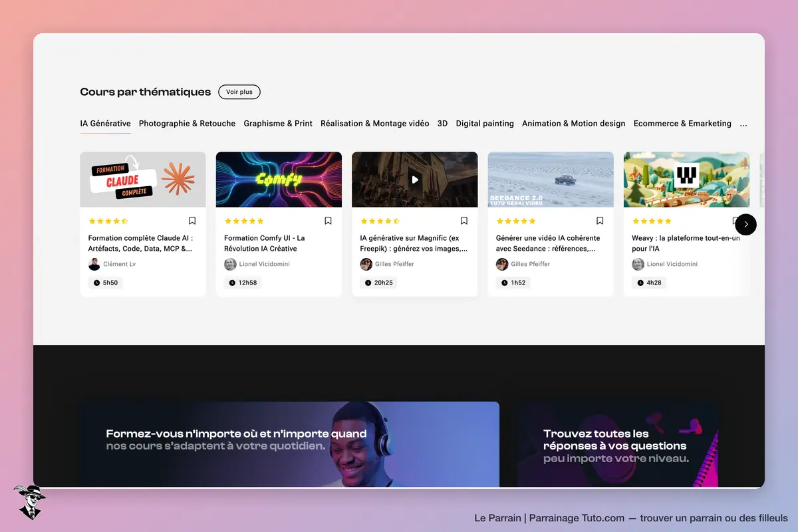Open the Weavy colorful landscape thumbnail
The image size is (798, 532).
pos(686,180)
